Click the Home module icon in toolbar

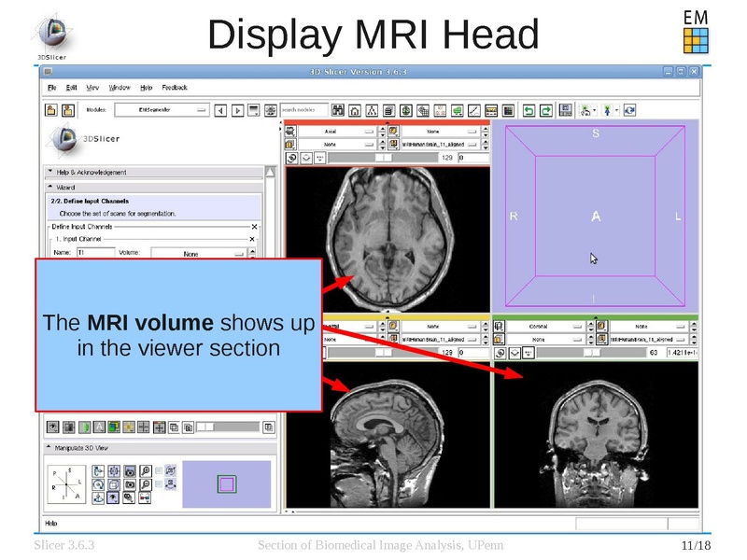355,110
